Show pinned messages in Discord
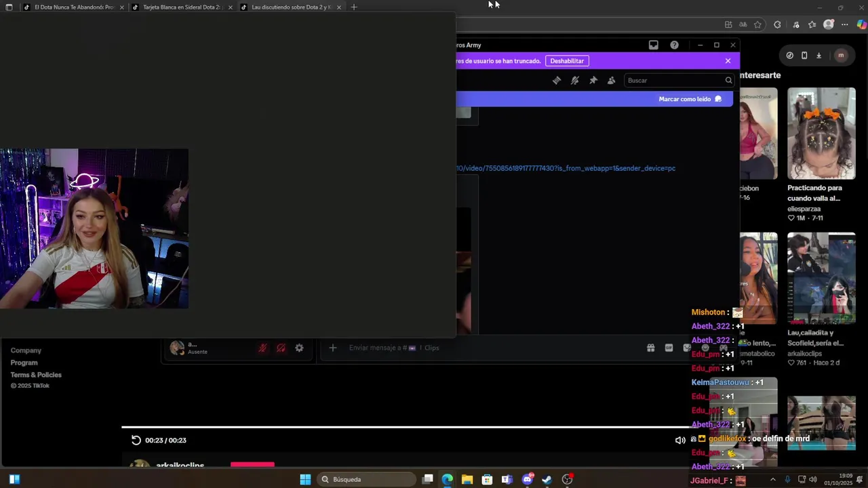868x488 pixels. [x=593, y=80]
